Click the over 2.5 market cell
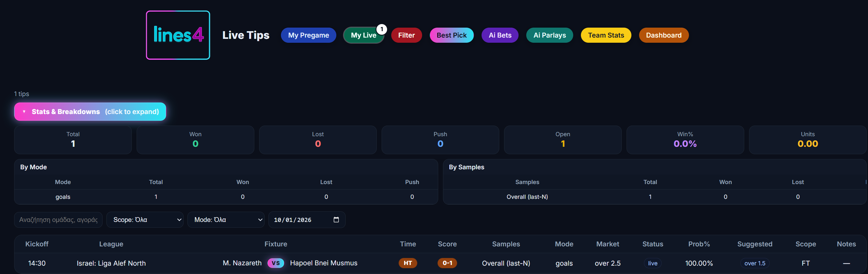868x274 pixels. tap(608, 263)
